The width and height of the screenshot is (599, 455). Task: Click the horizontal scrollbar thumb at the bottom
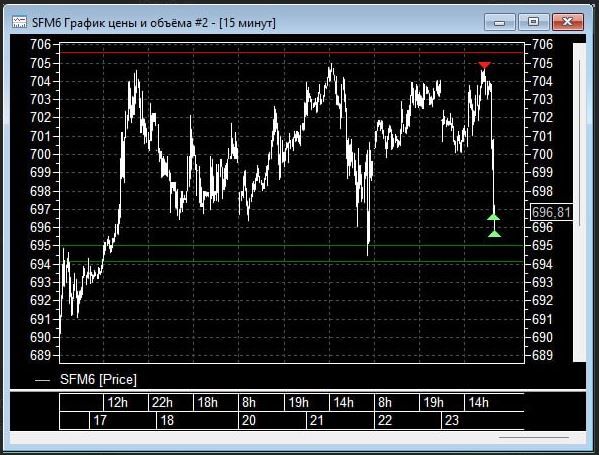pyautogui.click(x=534, y=437)
